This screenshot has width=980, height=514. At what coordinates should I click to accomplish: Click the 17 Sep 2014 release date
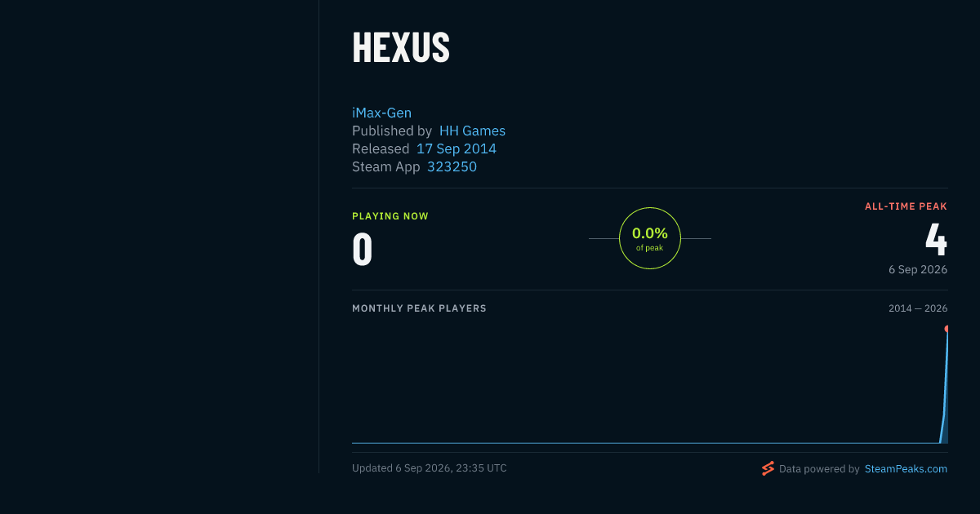tap(457, 148)
